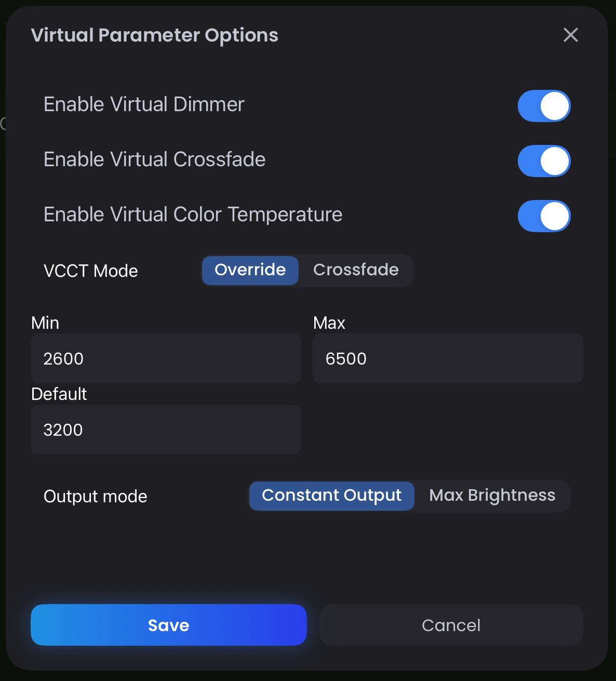Select Constant Output mode
Viewport: 616px width, 681px height.
click(x=331, y=496)
